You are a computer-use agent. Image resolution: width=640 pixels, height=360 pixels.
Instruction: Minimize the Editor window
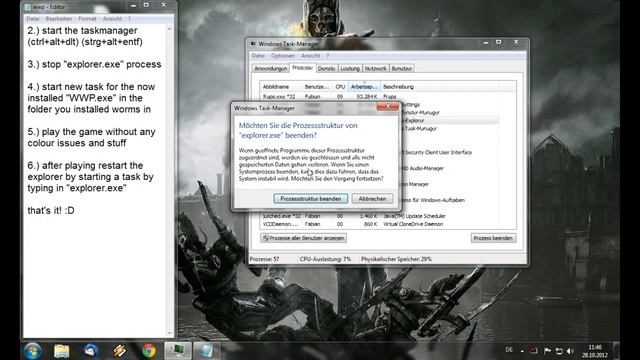tap(133, 5)
